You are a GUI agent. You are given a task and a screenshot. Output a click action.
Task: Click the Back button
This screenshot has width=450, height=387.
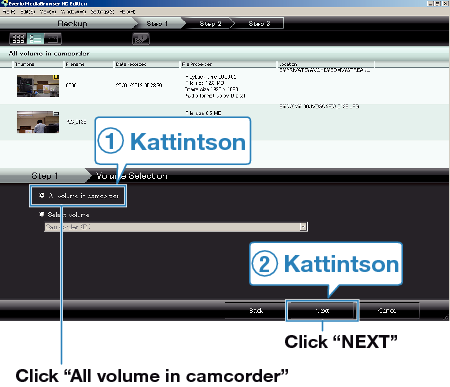click(x=256, y=310)
